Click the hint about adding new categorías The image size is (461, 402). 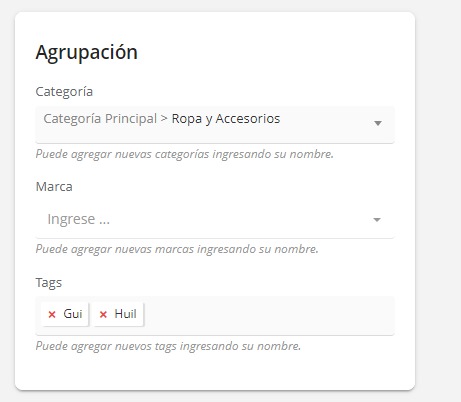click(185, 154)
